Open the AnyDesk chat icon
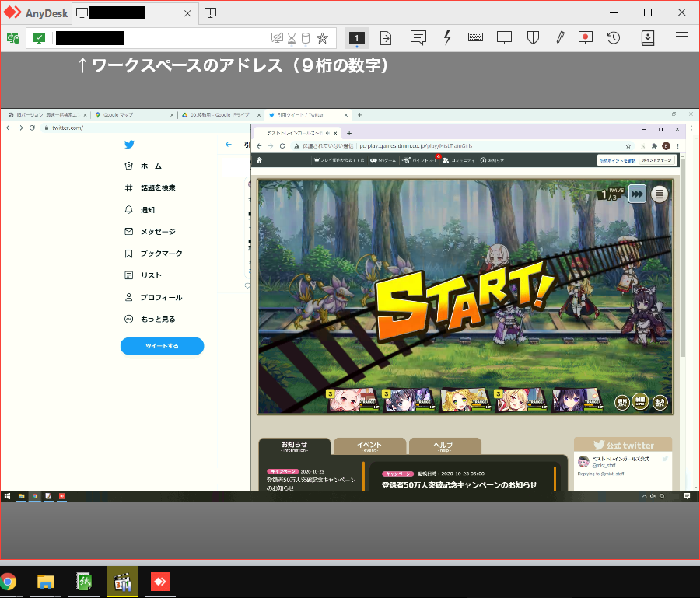The height and width of the screenshot is (598, 700). point(418,37)
